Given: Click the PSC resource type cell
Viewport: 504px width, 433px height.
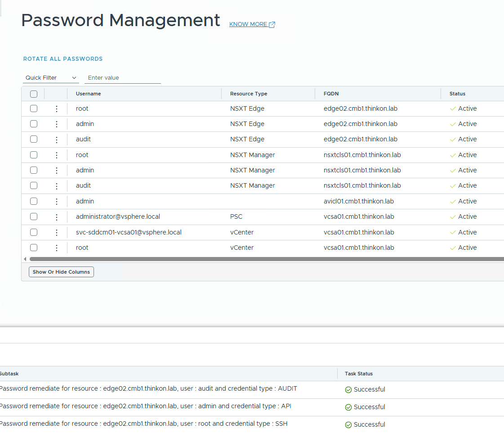Looking at the screenshot, I should [x=236, y=216].
